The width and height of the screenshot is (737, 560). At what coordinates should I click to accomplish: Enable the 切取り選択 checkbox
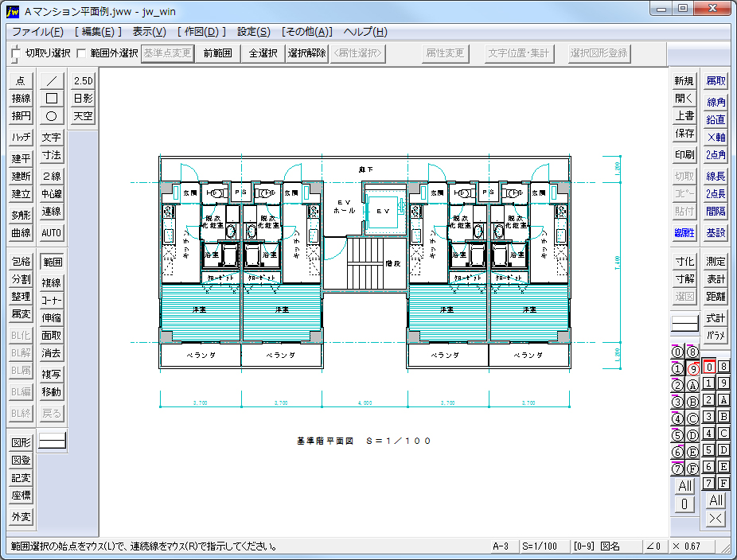[x=16, y=53]
